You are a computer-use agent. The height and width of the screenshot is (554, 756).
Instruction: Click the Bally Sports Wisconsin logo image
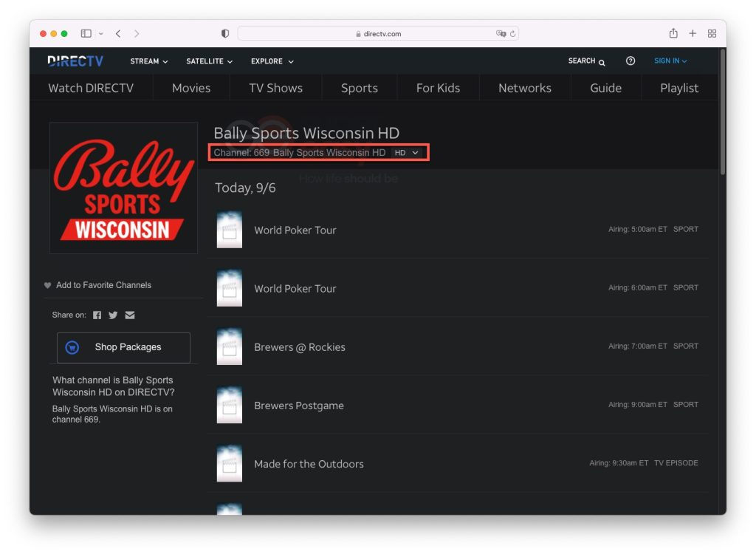[123, 188]
